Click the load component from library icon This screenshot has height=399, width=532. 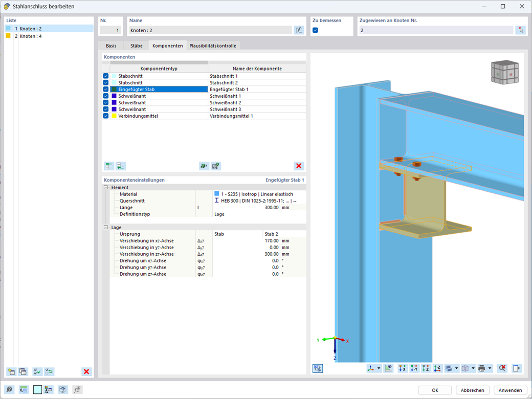pos(204,166)
